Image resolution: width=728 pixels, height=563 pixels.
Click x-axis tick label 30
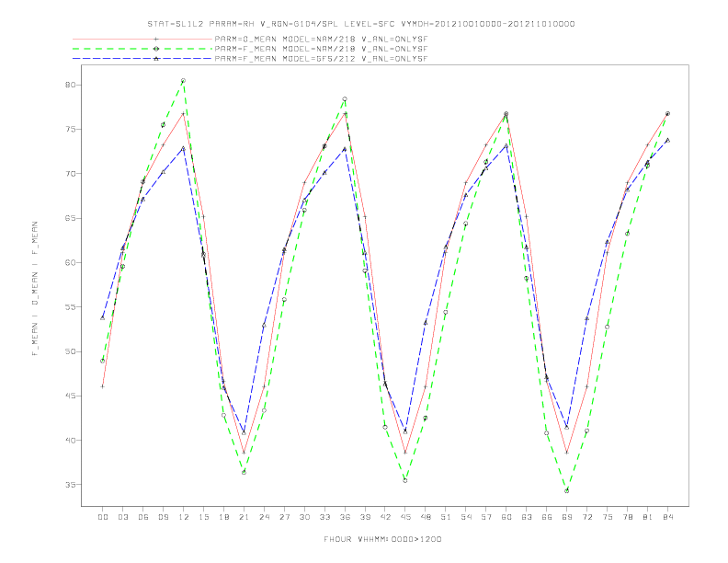pos(304,517)
